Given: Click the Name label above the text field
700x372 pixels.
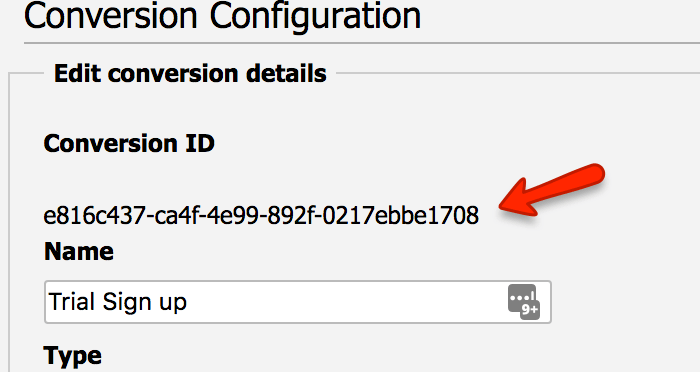Looking at the screenshot, I should [x=79, y=251].
